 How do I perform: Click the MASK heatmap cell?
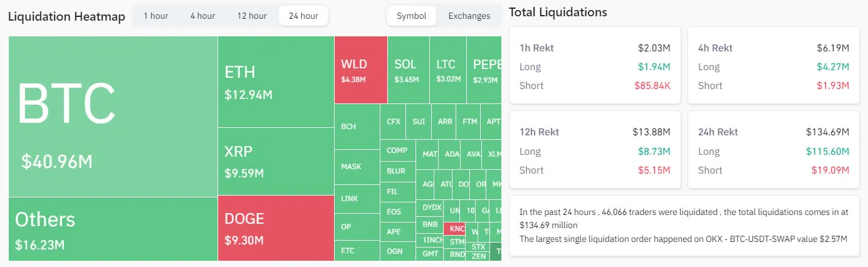[x=357, y=167]
